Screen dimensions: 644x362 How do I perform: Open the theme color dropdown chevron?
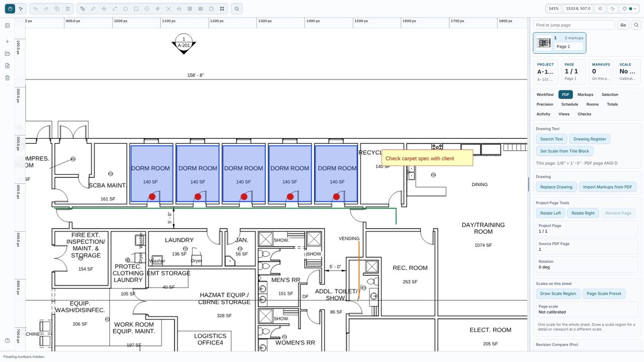coord(635,9)
